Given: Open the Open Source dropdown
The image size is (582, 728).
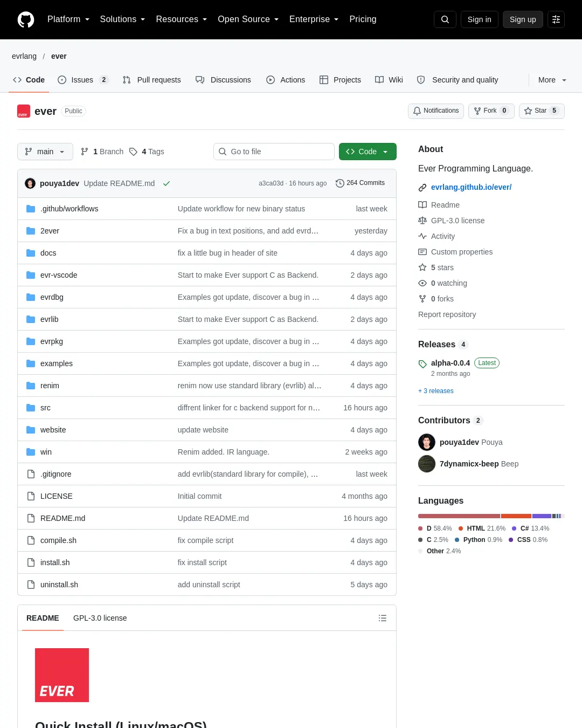Looking at the screenshot, I should [x=248, y=19].
